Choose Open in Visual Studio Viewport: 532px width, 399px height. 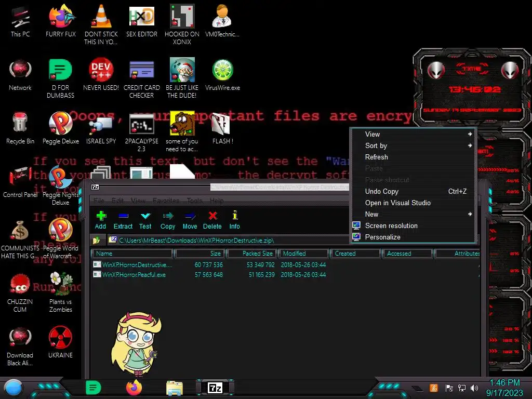click(413, 203)
